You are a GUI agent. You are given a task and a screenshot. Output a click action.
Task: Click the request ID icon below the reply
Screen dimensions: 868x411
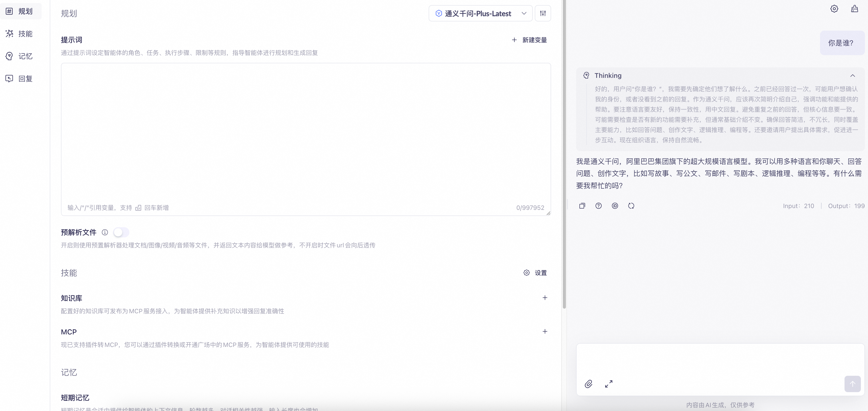click(x=615, y=206)
